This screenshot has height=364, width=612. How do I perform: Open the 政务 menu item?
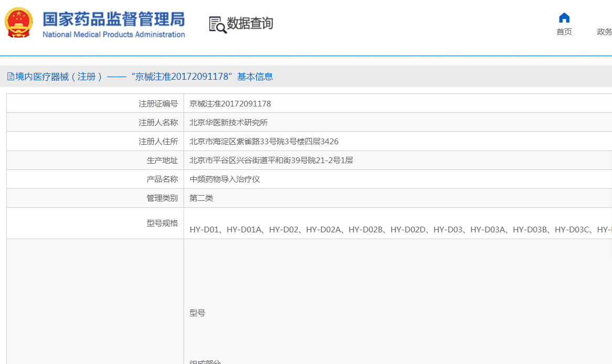click(604, 31)
